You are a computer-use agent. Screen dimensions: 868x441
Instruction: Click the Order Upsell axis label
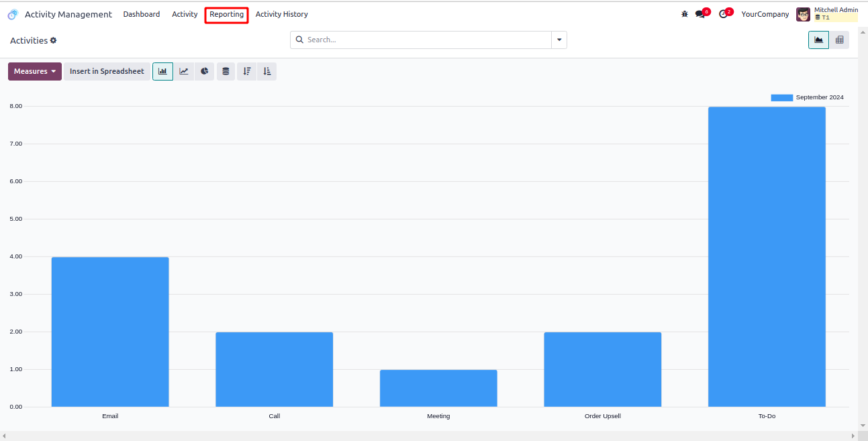tap(603, 416)
